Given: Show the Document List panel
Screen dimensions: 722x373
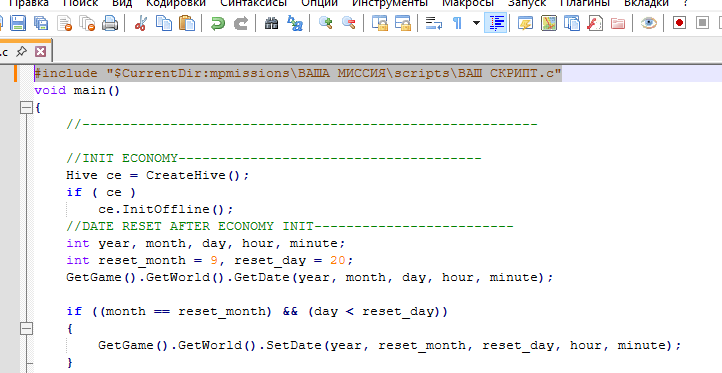Looking at the screenshot, I should (572, 23).
